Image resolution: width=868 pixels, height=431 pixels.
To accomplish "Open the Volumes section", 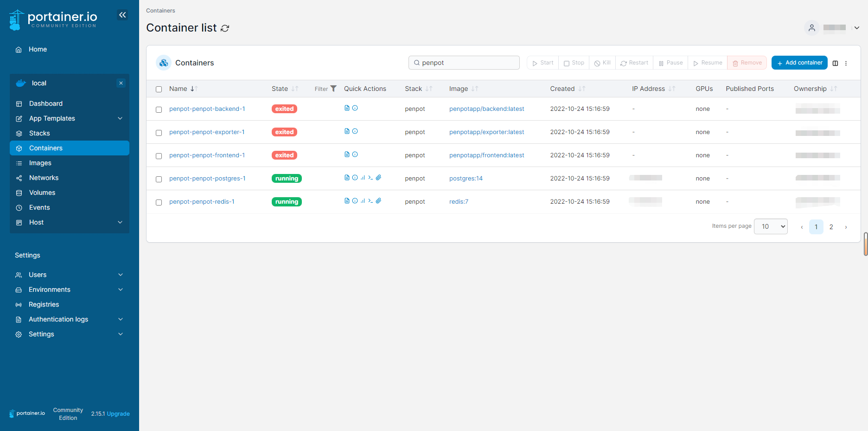I will pyautogui.click(x=42, y=193).
